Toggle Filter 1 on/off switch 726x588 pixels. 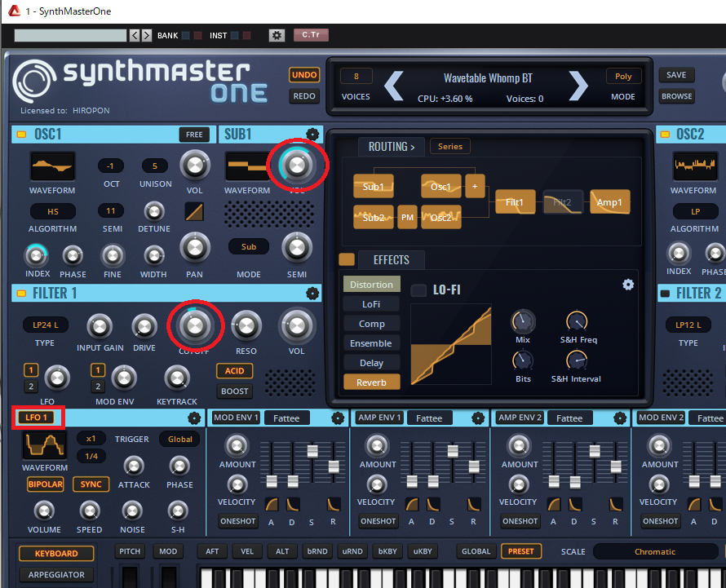(x=21, y=293)
